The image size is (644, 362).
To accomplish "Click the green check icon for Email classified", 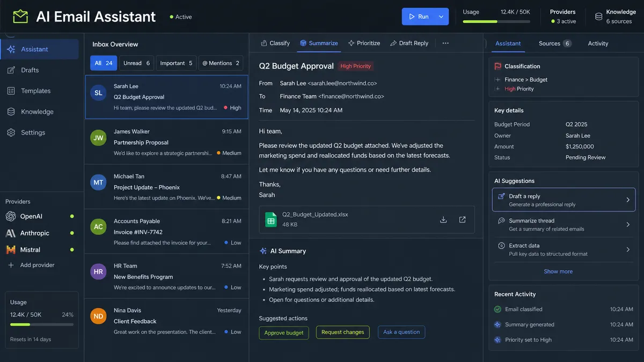I will click(497, 309).
